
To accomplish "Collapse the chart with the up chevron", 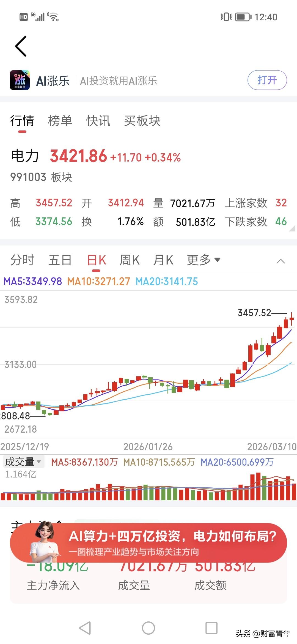I will point(280,261).
